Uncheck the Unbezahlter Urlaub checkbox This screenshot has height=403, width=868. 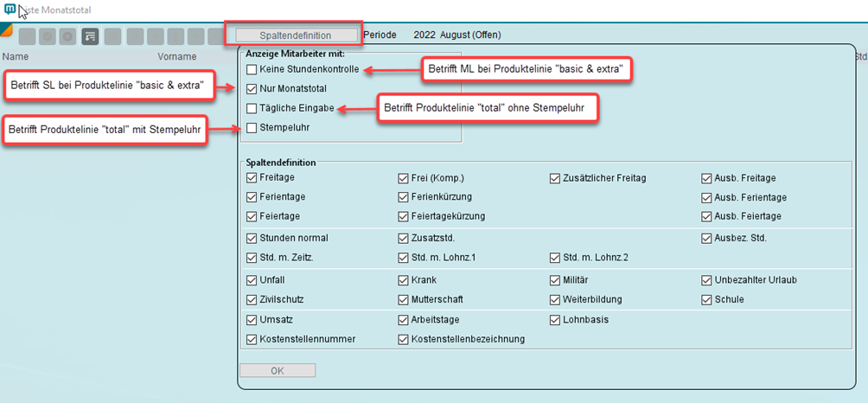706,280
